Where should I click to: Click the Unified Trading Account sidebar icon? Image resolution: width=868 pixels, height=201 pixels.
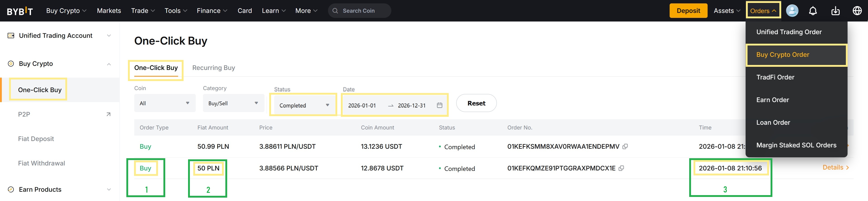click(x=11, y=35)
